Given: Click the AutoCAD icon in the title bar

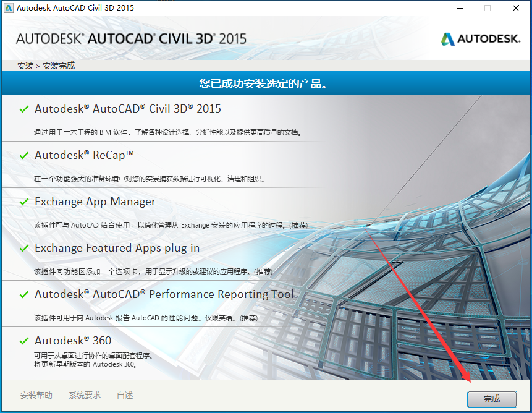Looking at the screenshot, I should 9,8.
